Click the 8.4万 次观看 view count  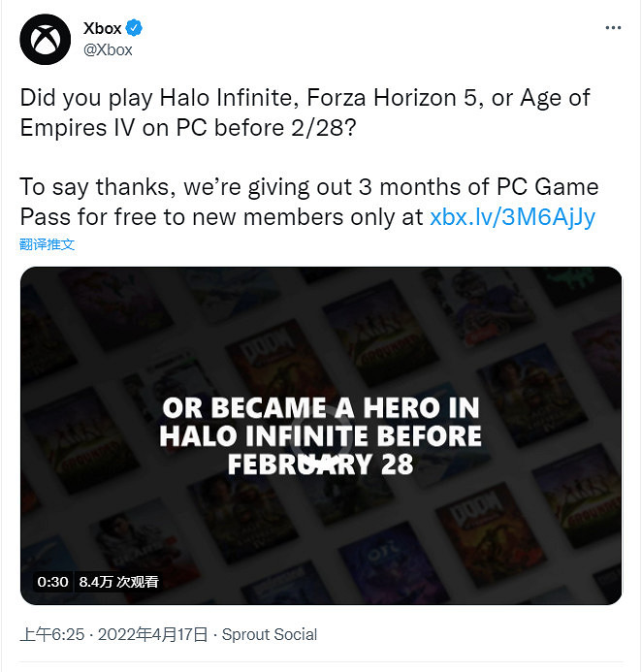[118, 582]
